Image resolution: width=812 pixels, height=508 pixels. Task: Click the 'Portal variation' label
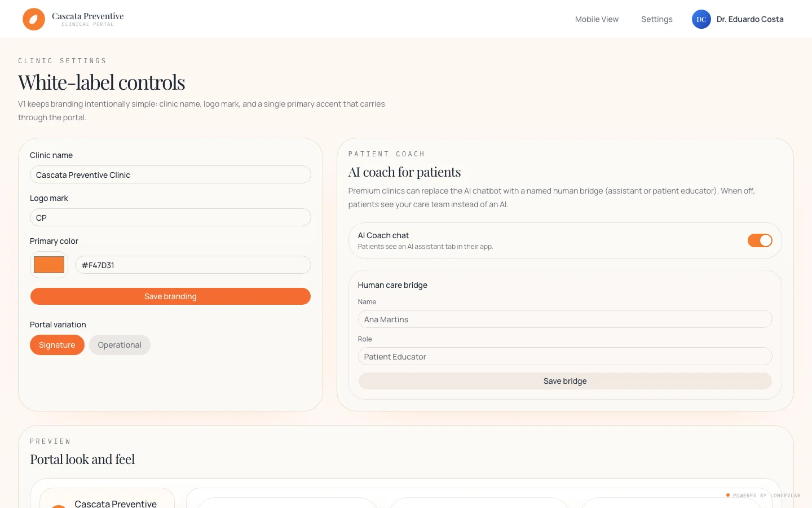(58, 325)
